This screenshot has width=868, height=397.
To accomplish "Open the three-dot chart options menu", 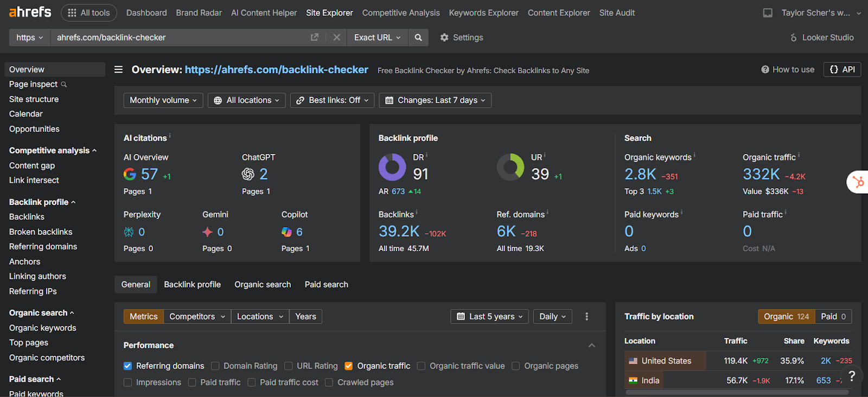I will (x=586, y=316).
